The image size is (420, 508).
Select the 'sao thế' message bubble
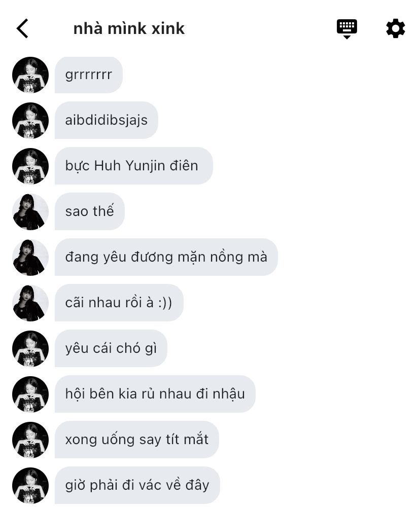pos(90,211)
